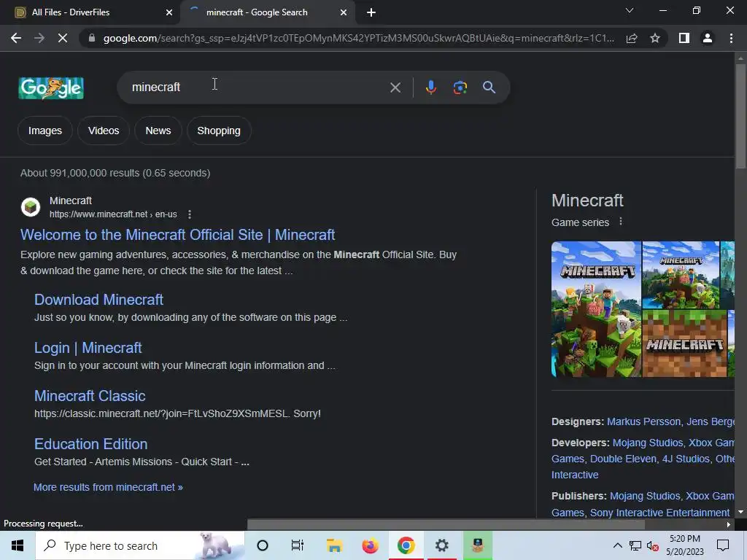Show hidden system tray icons
Screen dimensions: 747x560
coord(617,545)
